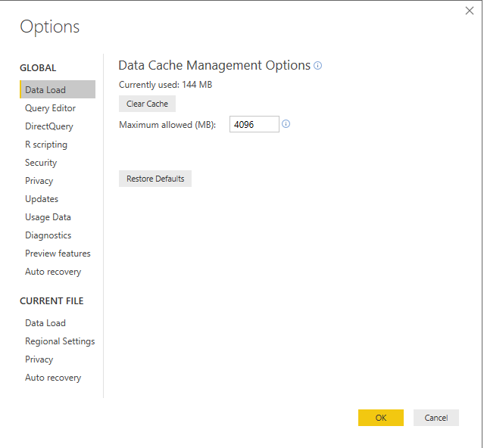Click the GLOBAL section heading
This screenshot has width=484, height=448.
[38, 68]
